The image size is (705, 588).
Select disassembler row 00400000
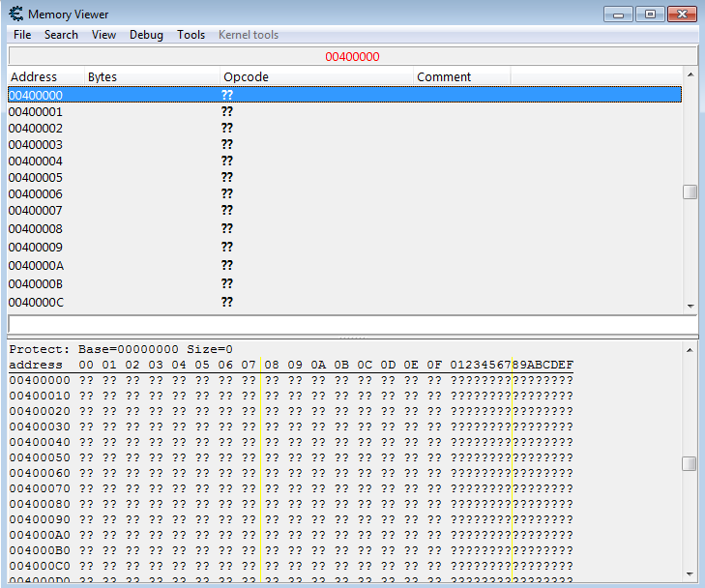(345, 95)
